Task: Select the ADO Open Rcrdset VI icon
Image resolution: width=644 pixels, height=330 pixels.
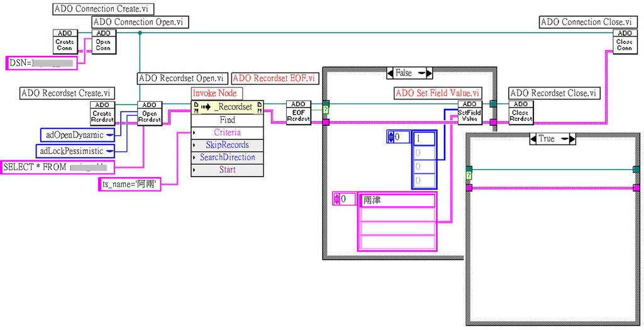Action: pos(150,113)
